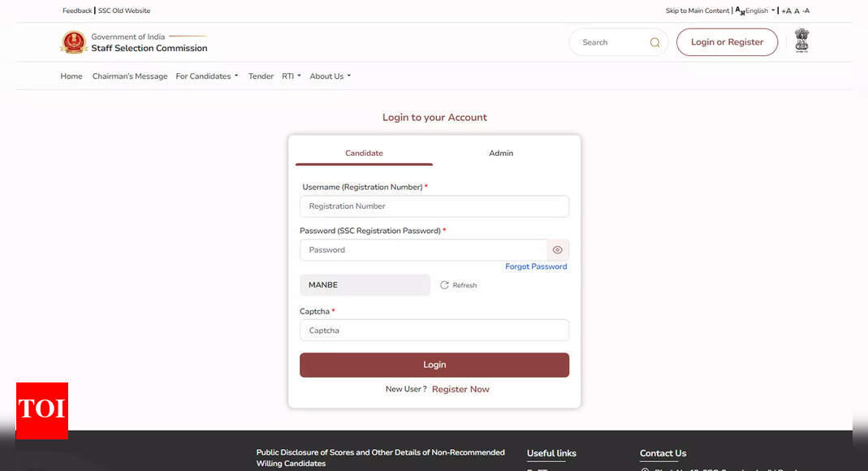868x471 pixels.
Task: Increase font size with +A
Action: [x=786, y=11]
